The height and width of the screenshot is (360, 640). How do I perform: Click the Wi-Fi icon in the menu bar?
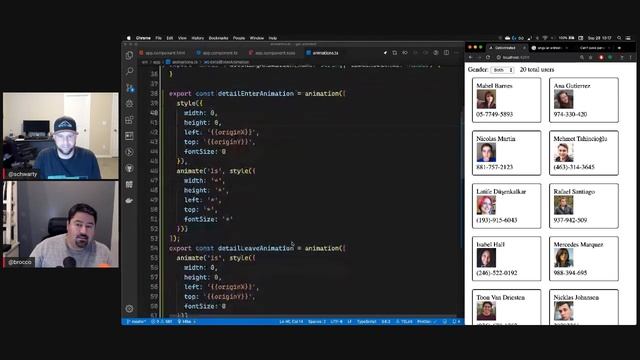[545, 38]
